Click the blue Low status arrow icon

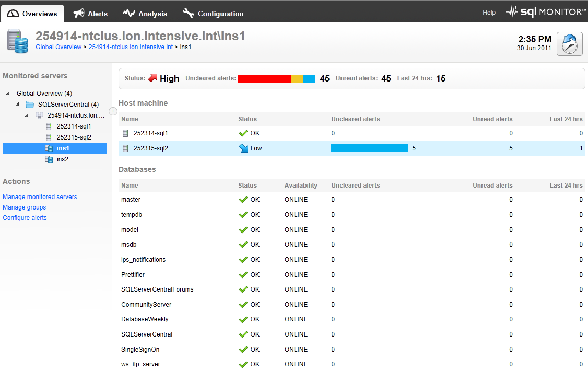click(x=243, y=148)
